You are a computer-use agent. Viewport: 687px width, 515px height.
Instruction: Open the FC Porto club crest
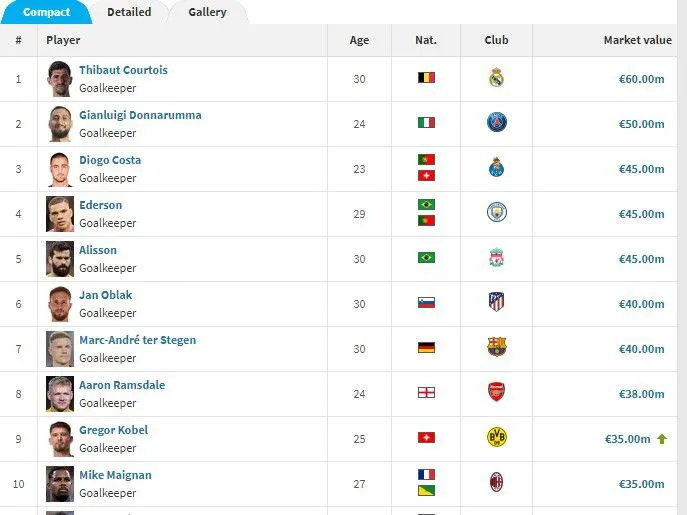496,167
